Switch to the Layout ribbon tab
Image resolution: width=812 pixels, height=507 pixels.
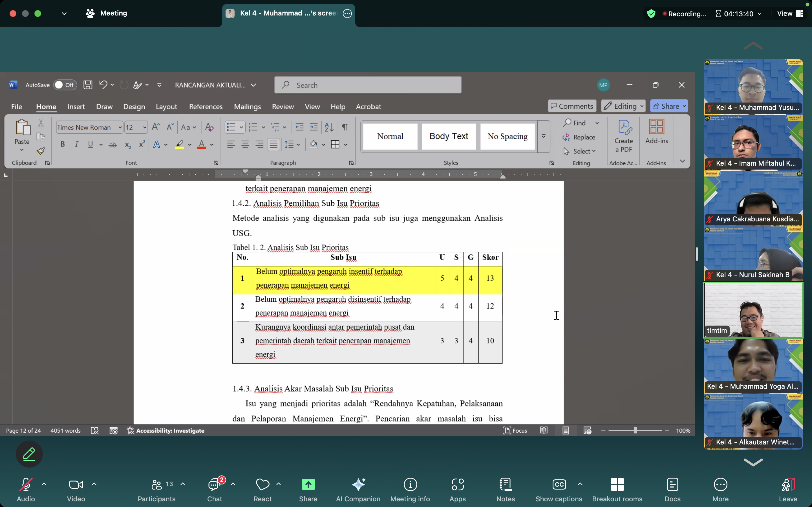pyautogui.click(x=166, y=107)
